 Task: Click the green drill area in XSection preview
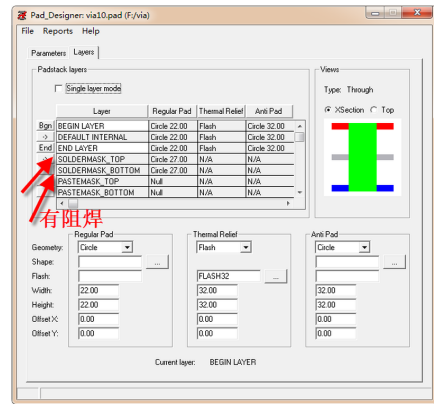click(x=362, y=157)
